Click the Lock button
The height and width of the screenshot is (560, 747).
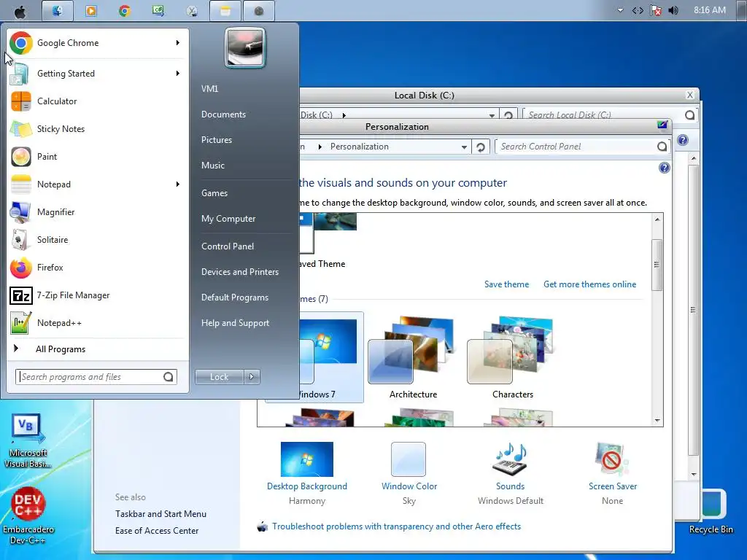coord(219,377)
